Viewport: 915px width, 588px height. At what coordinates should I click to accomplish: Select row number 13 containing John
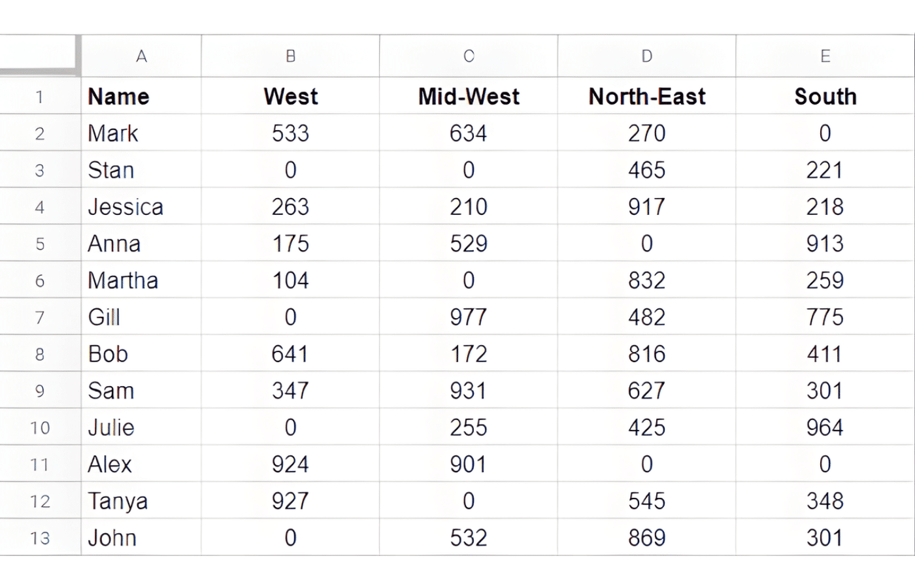coord(40,537)
